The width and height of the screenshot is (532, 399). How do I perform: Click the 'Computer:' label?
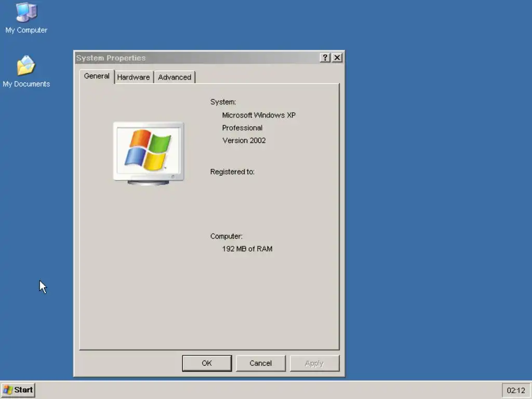point(227,236)
